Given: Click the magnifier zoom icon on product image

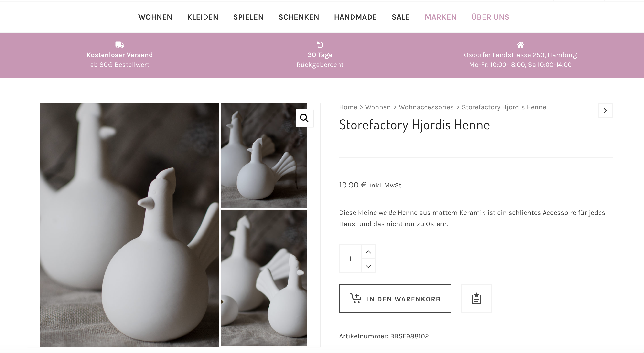Looking at the screenshot, I should [x=304, y=118].
